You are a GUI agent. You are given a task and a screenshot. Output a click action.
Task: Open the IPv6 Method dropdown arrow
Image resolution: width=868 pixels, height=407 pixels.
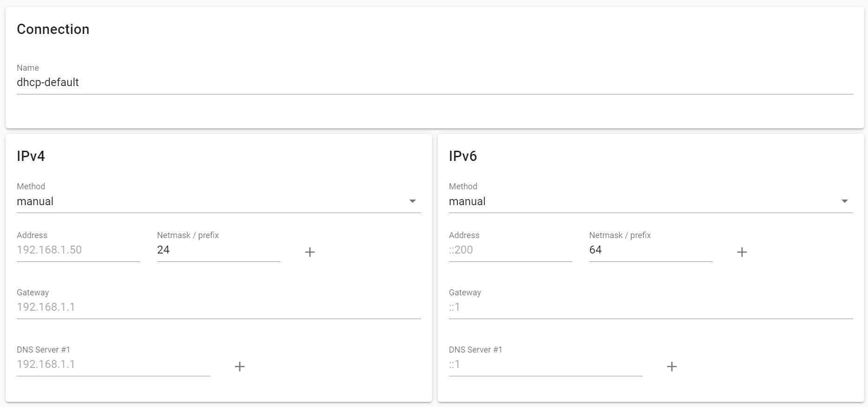pos(844,201)
